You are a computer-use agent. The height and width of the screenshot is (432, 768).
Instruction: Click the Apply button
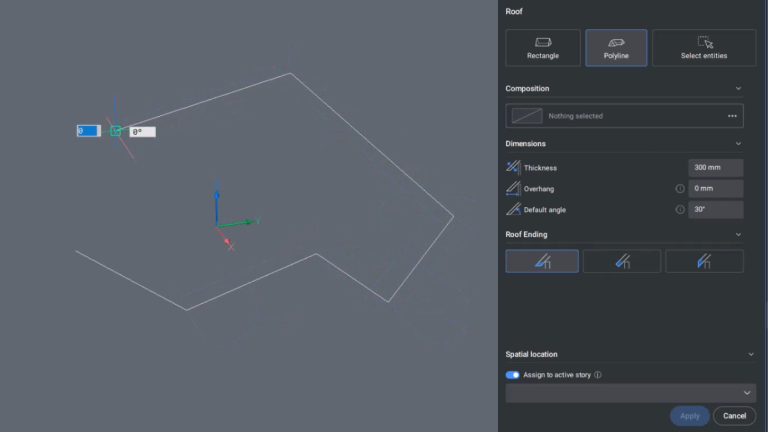(690, 416)
